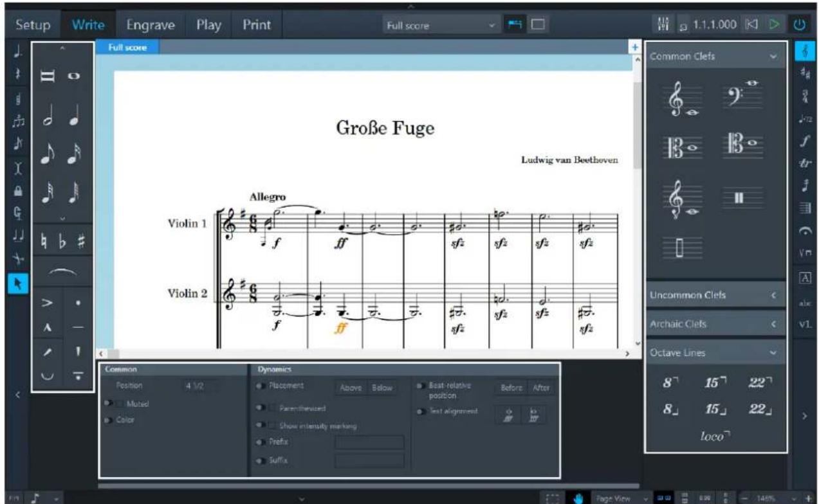
Task: Collapse the Octave Lines section
Action: (x=772, y=354)
